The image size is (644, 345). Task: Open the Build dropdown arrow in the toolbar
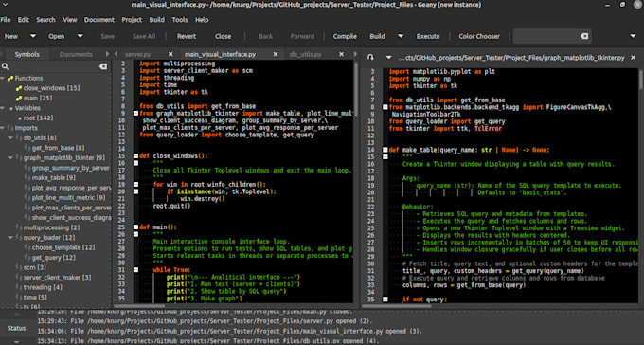click(x=401, y=36)
